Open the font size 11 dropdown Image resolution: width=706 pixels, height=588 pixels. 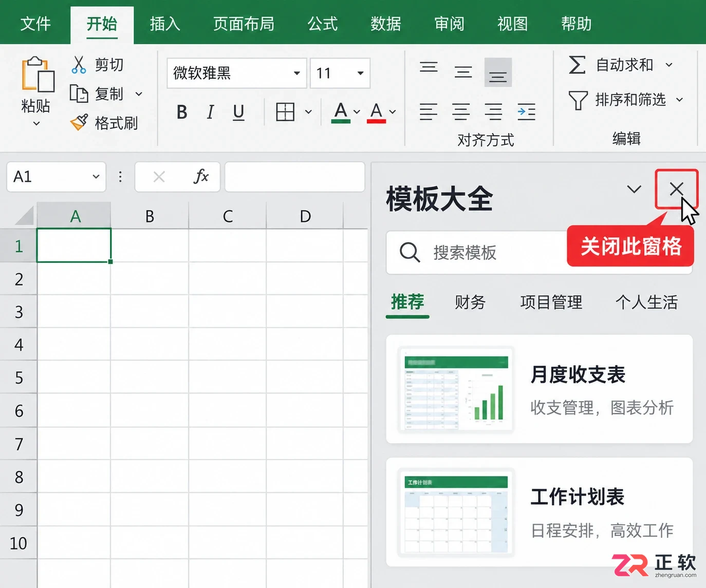360,73
